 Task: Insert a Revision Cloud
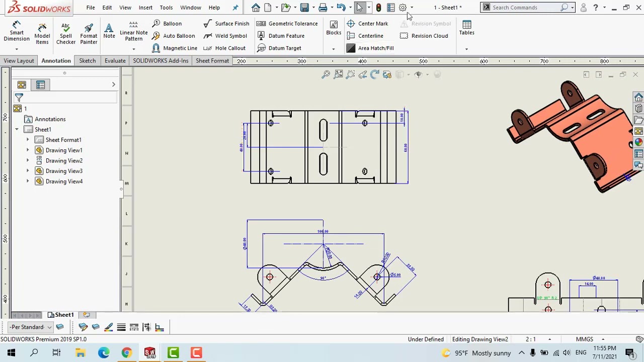pyautogui.click(x=424, y=36)
